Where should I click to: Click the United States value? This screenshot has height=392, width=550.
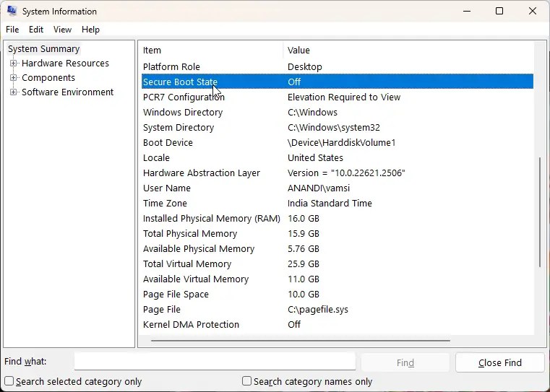tap(315, 157)
